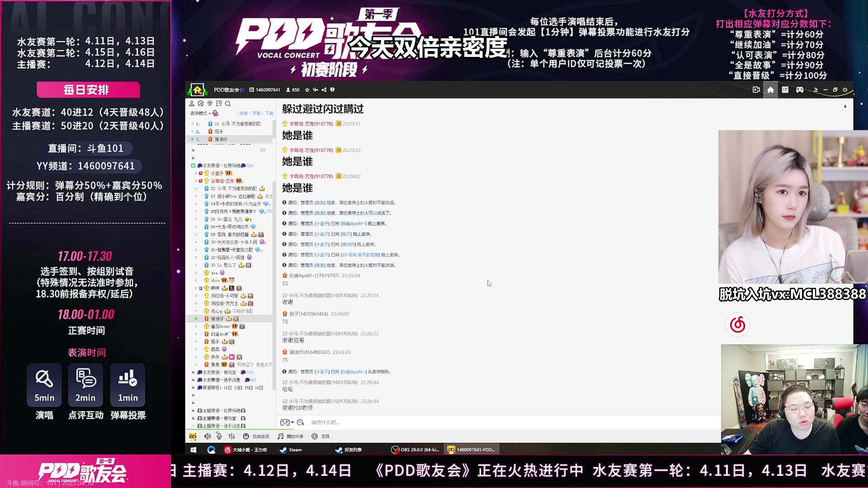This screenshot has height=488, width=868.
Task: Click 开麦 link
Action: (x=256, y=113)
